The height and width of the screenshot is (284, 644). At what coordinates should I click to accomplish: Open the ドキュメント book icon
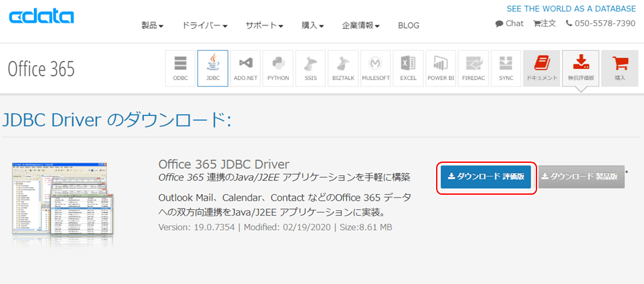[x=541, y=68]
